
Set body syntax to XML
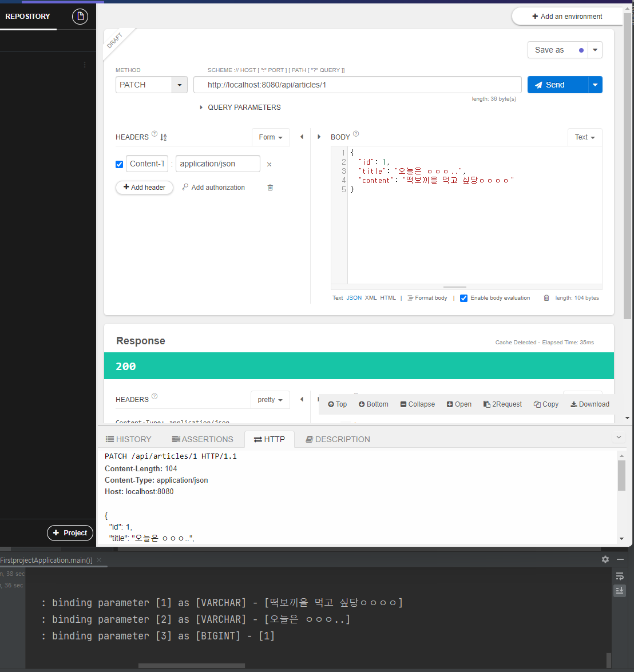371,298
